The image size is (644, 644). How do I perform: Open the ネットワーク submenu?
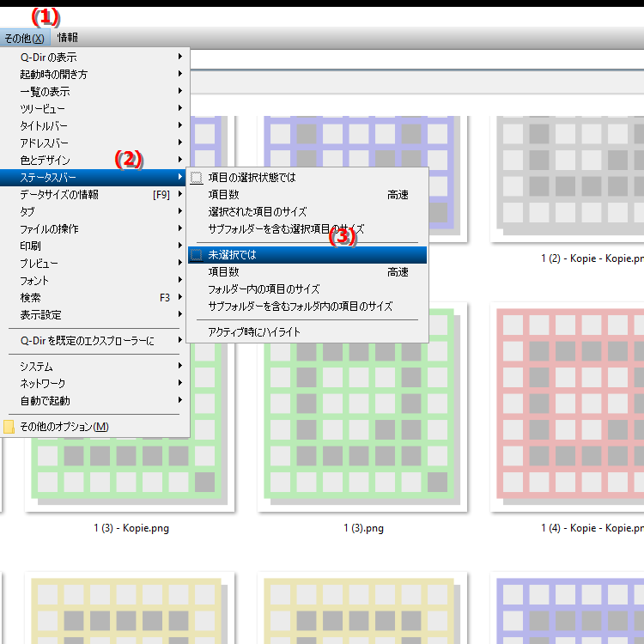tap(94, 383)
